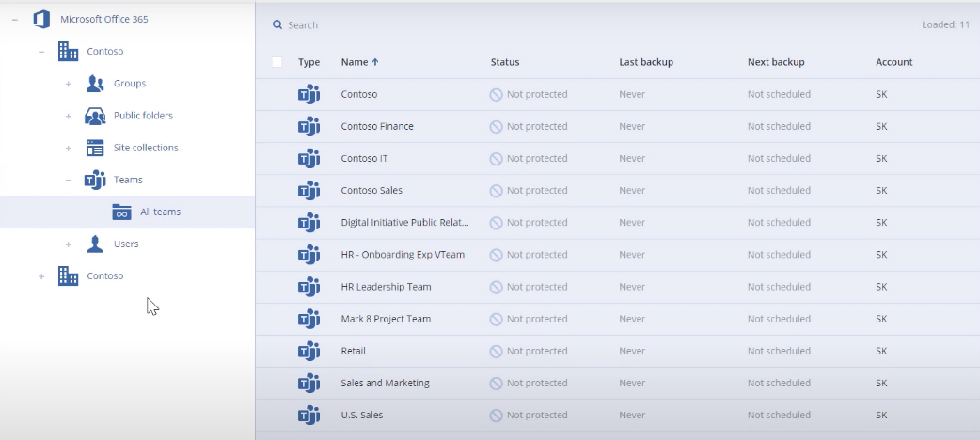The height and width of the screenshot is (440, 980).
Task: Select the Mark 8 Project Team name
Action: [x=386, y=319]
